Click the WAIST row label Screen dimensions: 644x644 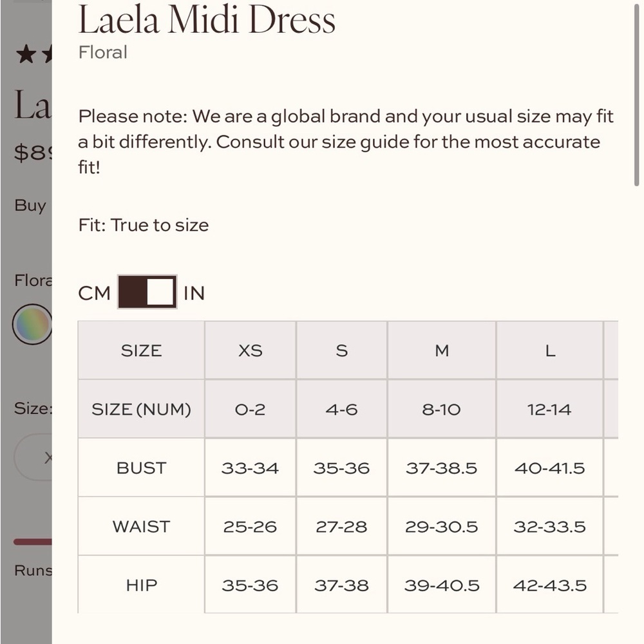point(140,526)
